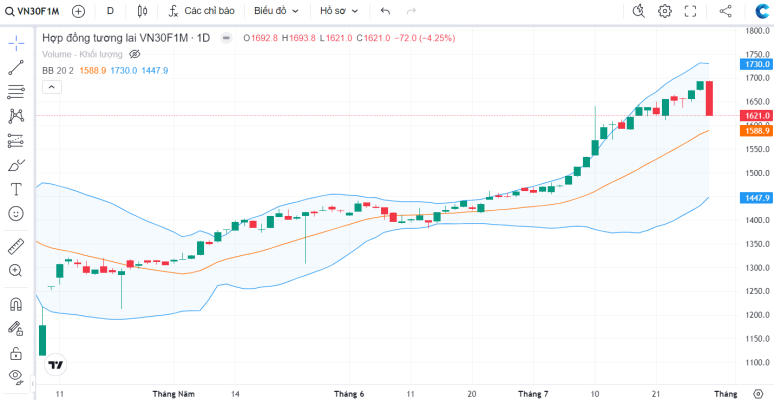Redo last chart action
774x400 pixels.
[411, 11]
